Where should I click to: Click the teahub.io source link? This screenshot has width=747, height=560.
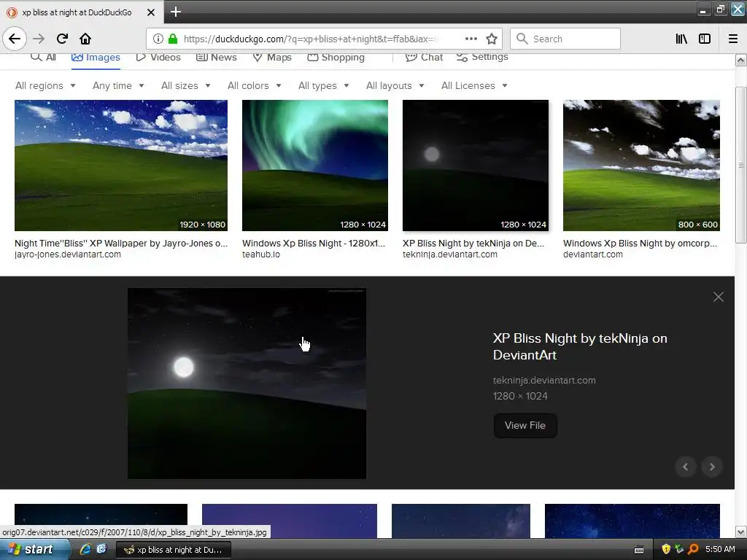pyautogui.click(x=261, y=254)
